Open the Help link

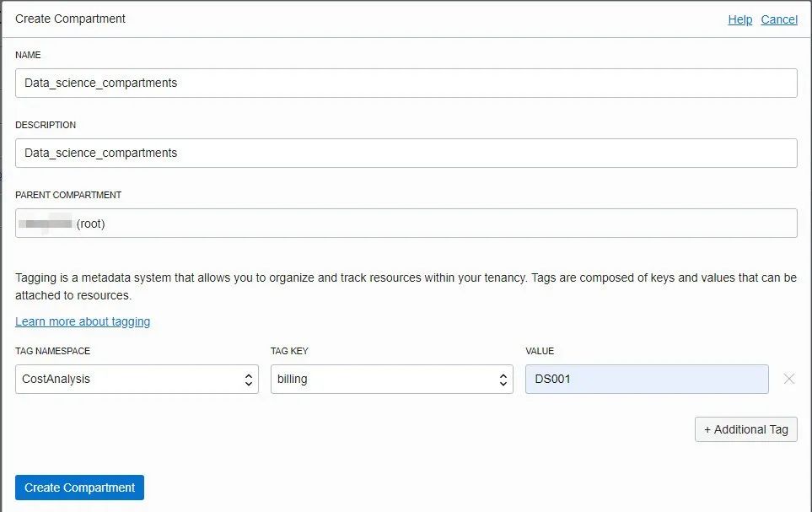click(739, 19)
